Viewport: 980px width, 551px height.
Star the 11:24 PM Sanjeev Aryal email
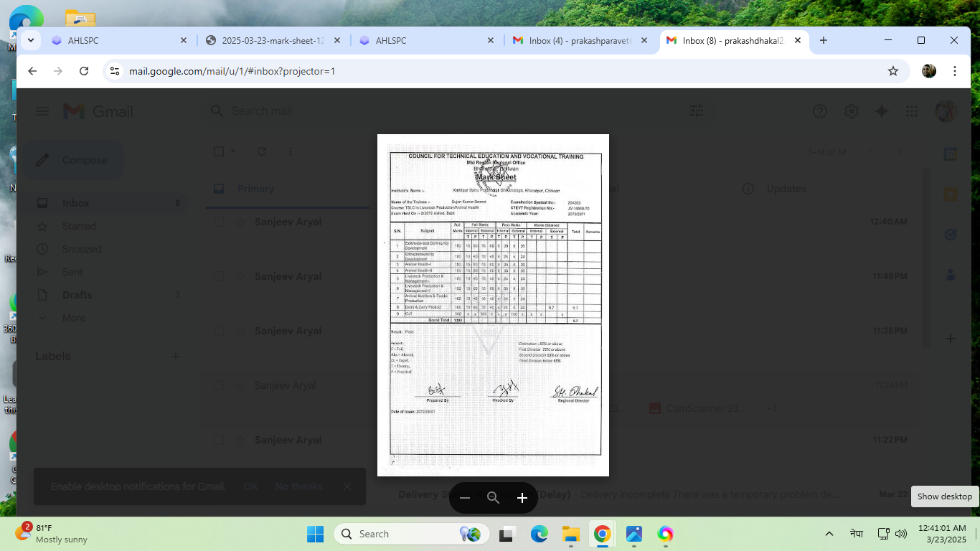point(240,385)
